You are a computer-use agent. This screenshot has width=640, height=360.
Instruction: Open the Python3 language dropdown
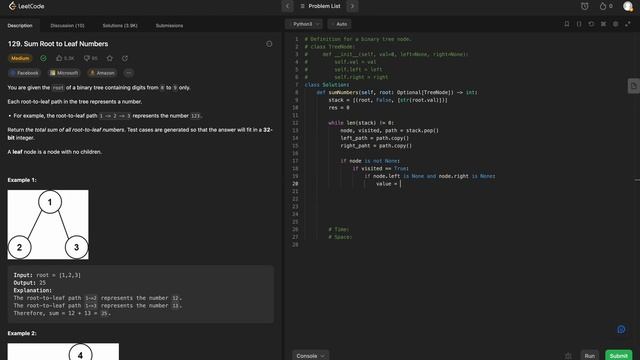[x=304, y=24]
